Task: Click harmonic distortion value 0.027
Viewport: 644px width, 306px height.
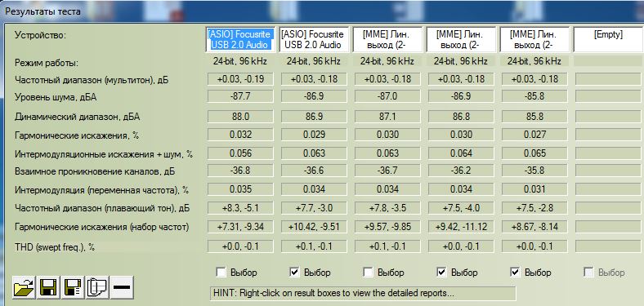Action: (534, 135)
